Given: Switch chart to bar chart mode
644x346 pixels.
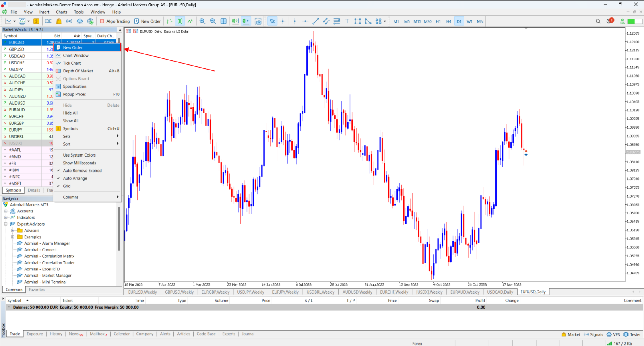Looking at the screenshot, I should pyautogui.click(x=169, y=21).
